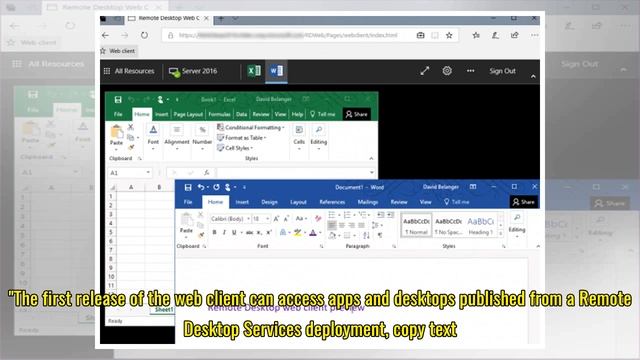Open Format as Table dropdown

click(x=242, y=138)
